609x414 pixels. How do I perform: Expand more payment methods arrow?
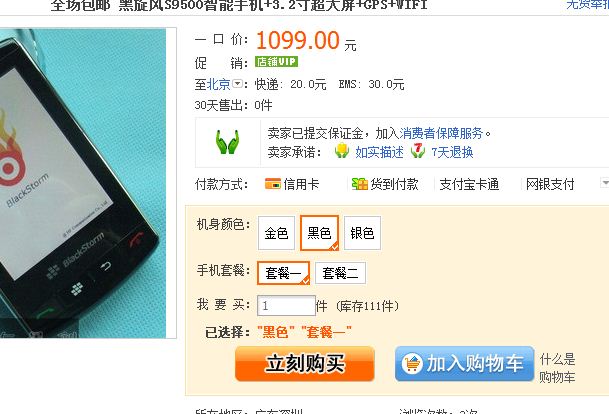[604, 183]
